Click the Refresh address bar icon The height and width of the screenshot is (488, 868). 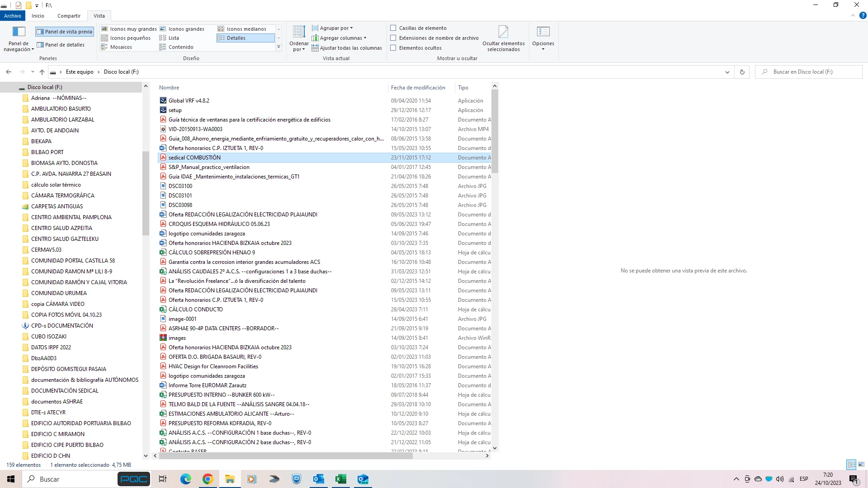click(742, 72)
